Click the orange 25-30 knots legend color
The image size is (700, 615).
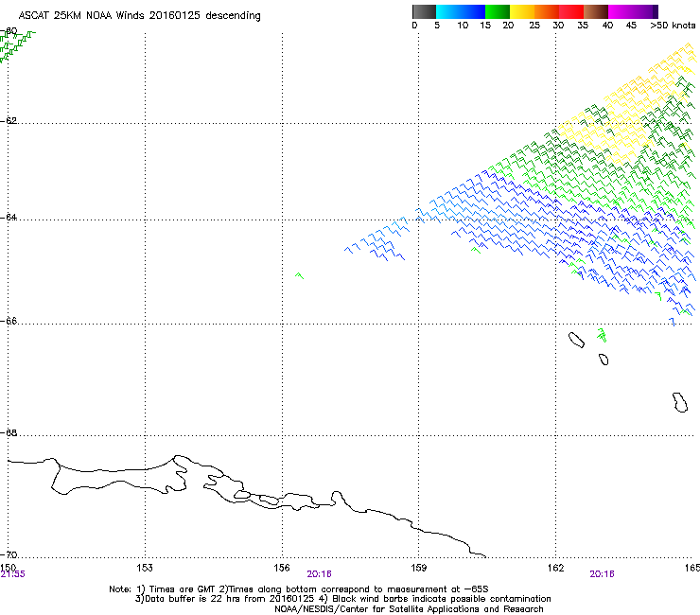[x=547, y=11]
